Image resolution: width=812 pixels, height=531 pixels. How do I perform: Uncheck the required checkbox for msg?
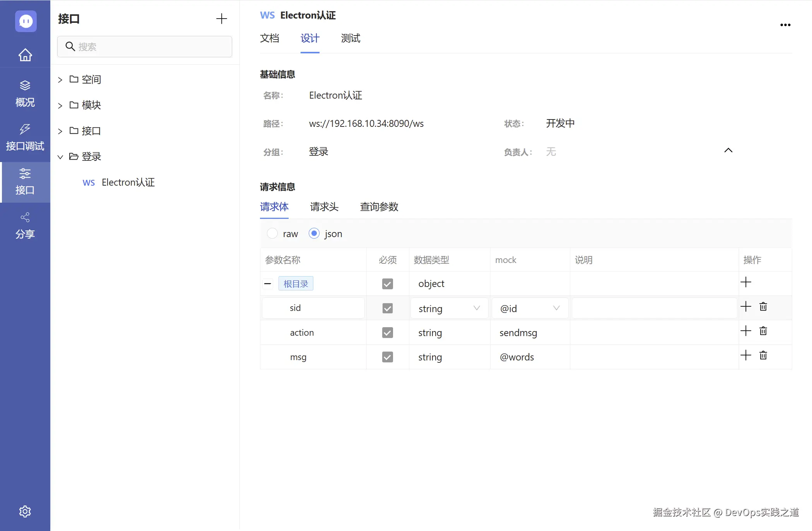click(387, 357)
